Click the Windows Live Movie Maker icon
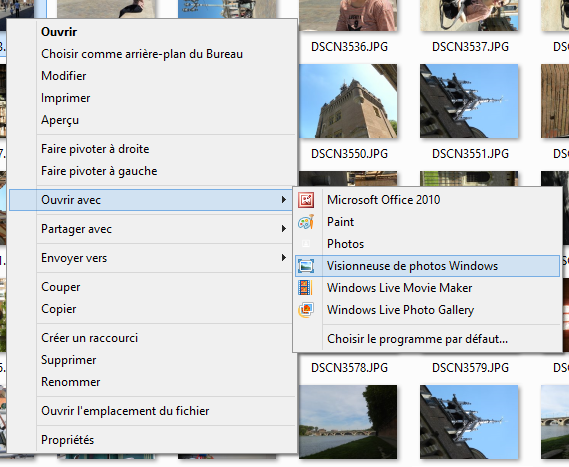569x467 pixels. pyautogui.click(x=306, y=288)
